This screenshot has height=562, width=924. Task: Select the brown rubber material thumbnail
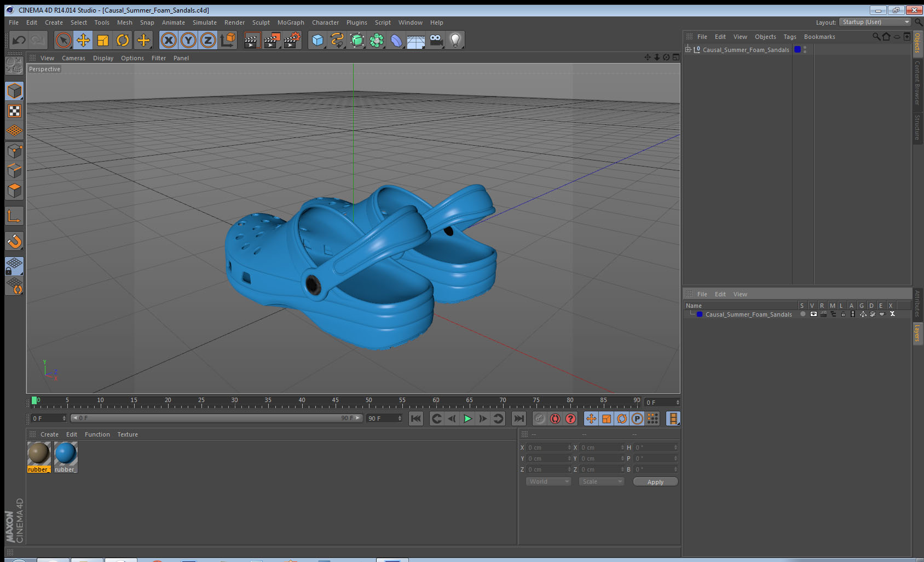pyautogui.click(x=39, y=454)
